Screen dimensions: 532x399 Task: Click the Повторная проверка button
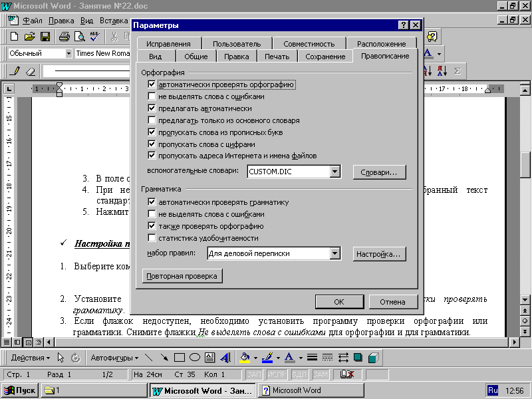tap(182, 276)
